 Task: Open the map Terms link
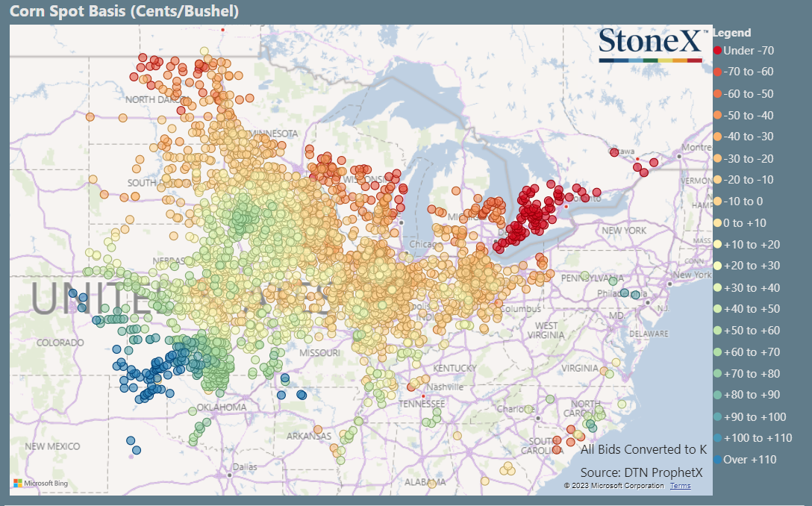pyautogui.click(x=680, y=486)
